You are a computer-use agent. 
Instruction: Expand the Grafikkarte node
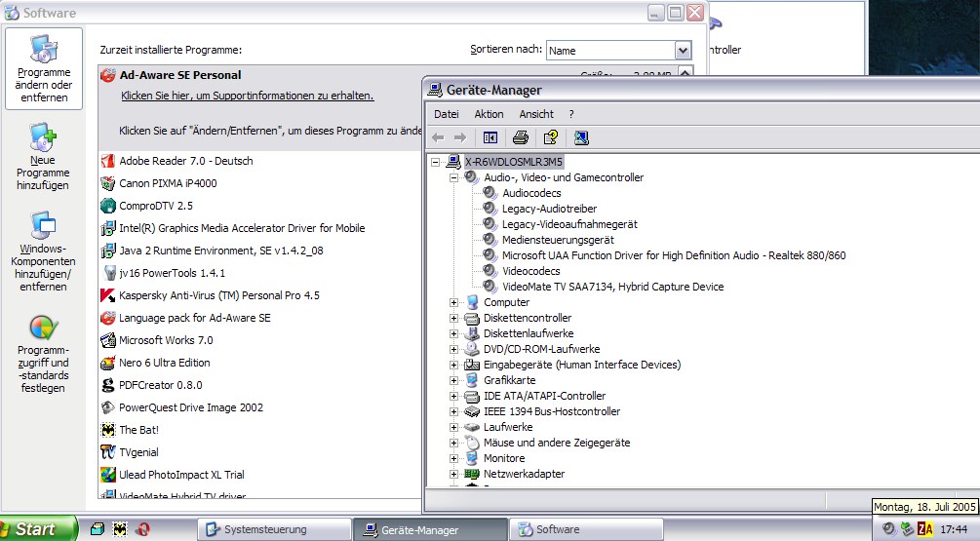453,380
